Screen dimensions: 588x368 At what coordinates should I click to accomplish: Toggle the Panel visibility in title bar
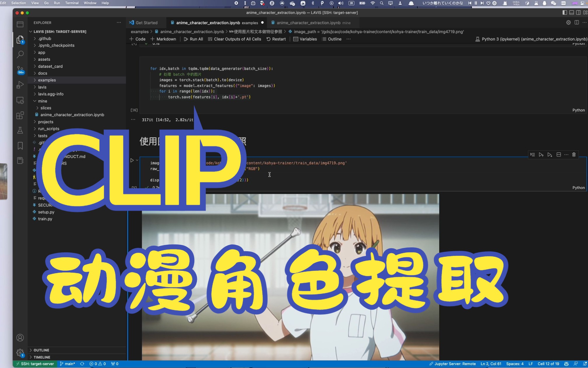(571, 13)
